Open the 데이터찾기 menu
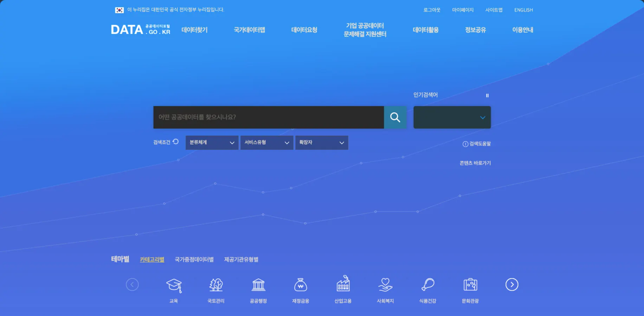 [194, 30]
